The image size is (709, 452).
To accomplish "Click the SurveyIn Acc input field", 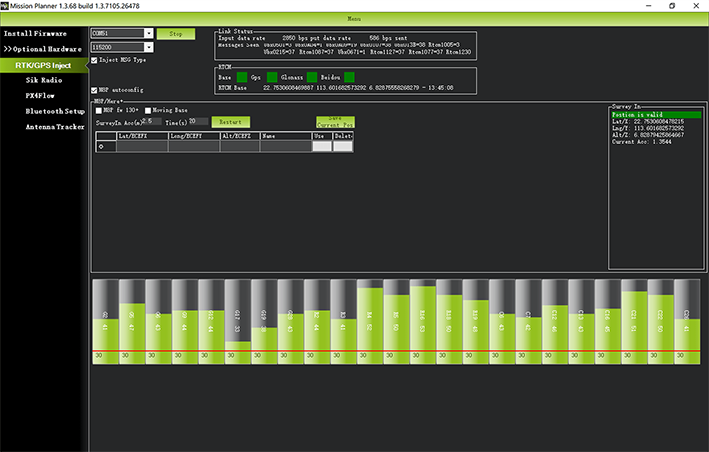I will tap(151, 121).
